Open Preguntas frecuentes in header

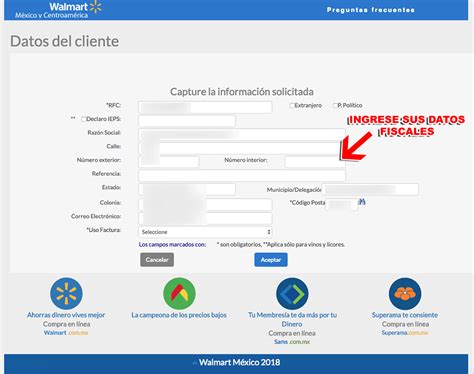tap(371, 10)
